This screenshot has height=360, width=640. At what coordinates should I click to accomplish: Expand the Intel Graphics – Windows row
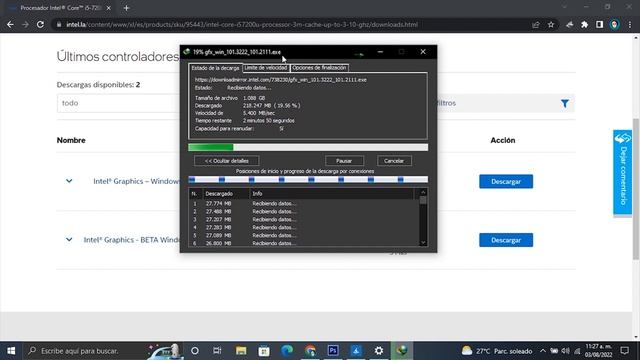point(69,181)
